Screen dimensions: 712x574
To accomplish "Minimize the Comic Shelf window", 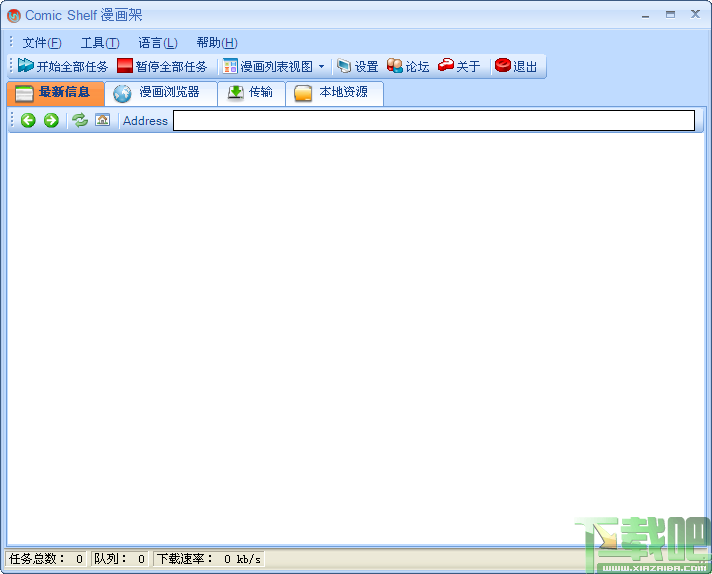I will (x=645, y=15).
